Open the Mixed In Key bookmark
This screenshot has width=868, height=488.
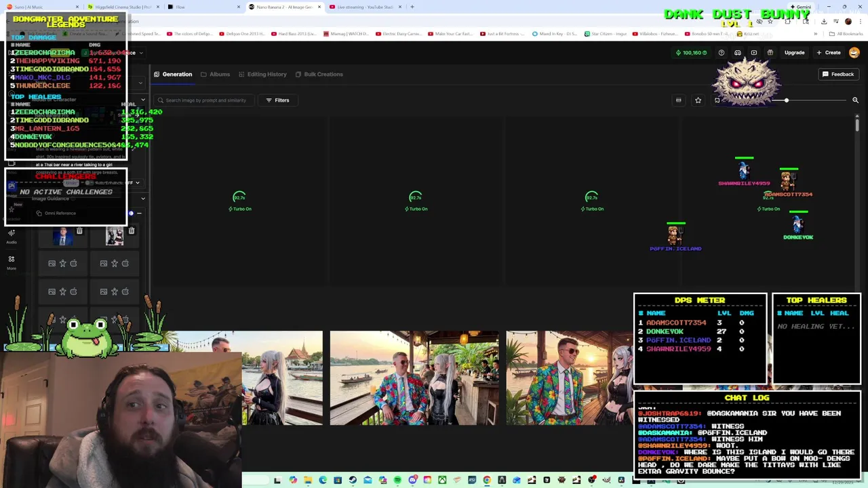(x=554, y=33)
